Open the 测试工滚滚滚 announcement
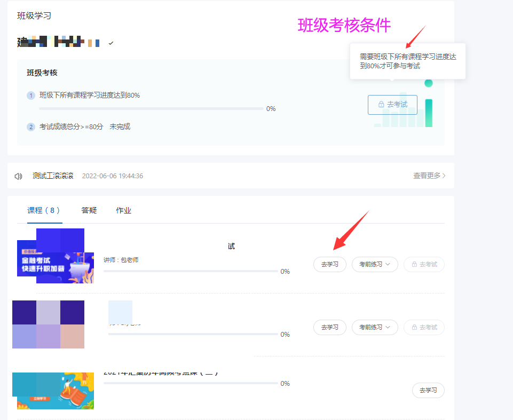 click(53, 176)
